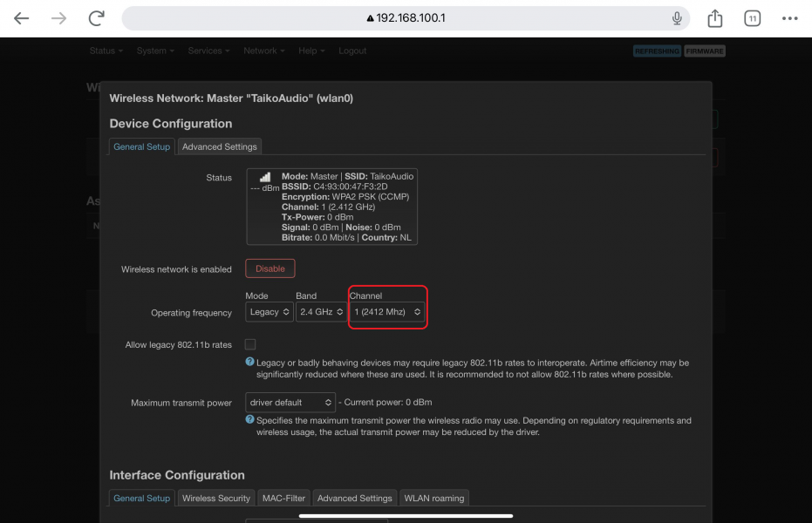This screenshot has width=812, height=523.
Task: Enable Allow legacy 802.11b rates
Action: point(250,343)
